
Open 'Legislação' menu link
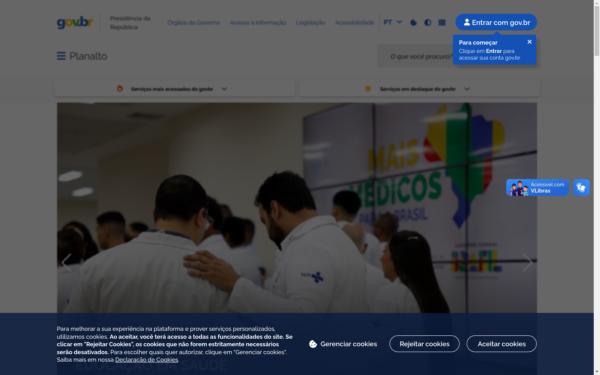point(310,23)
